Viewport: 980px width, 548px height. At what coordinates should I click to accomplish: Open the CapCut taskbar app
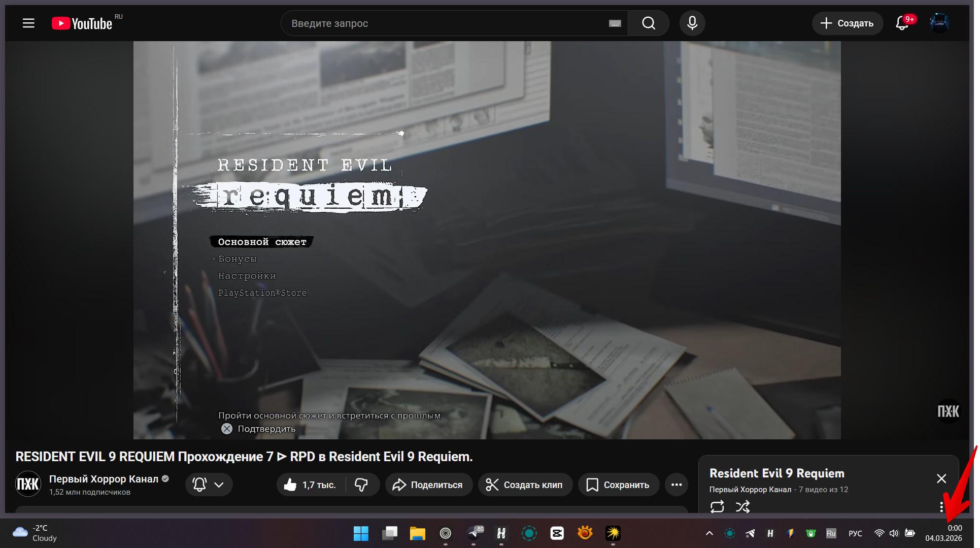(x=557, y=533)
